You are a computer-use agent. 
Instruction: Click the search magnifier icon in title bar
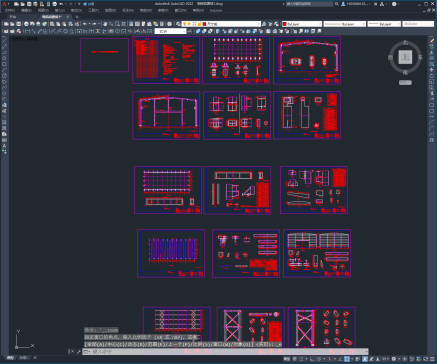[x=337, y=4]
